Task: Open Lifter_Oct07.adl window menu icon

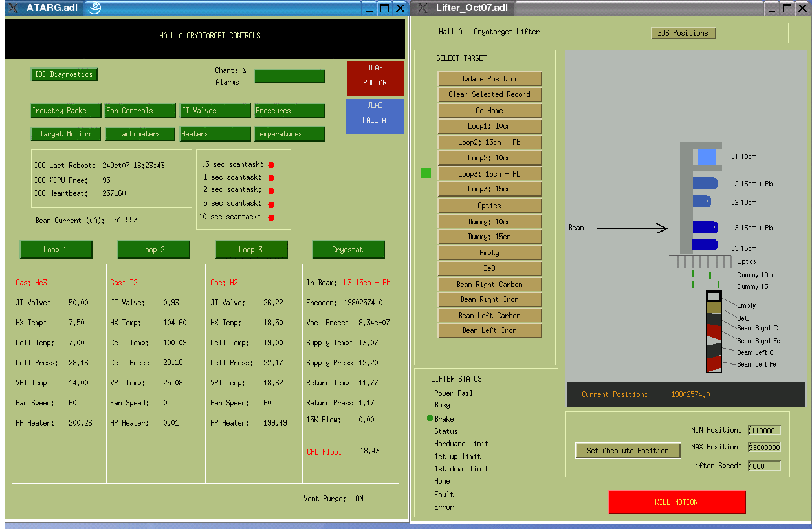Action: [x=422, y=8]
